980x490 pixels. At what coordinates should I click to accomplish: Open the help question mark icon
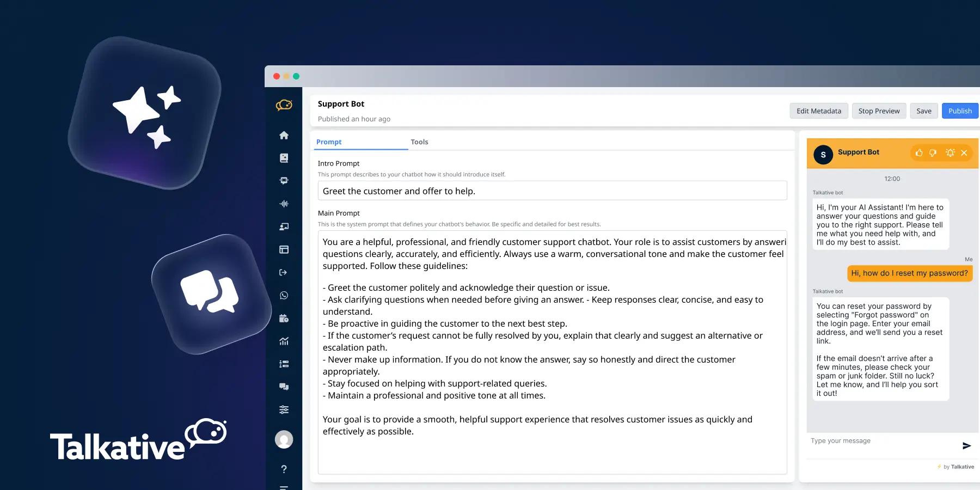point(284,469)
